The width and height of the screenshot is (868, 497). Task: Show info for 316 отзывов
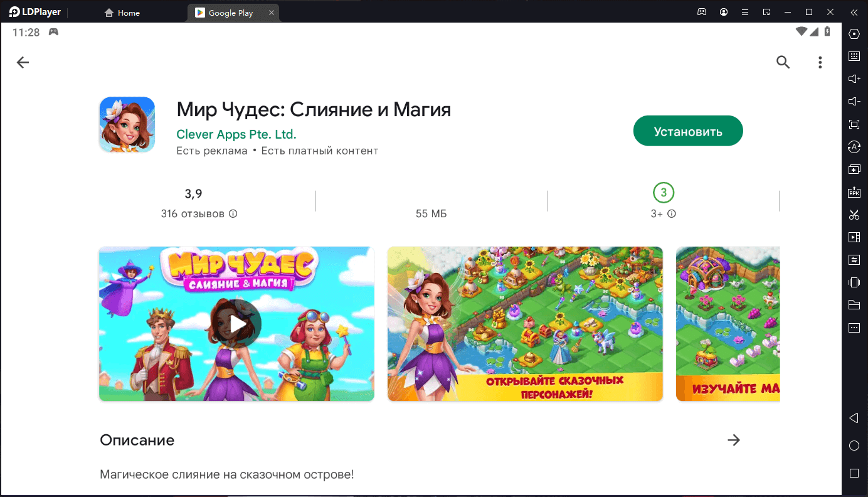pyautogui.click(x=233, y=214)
